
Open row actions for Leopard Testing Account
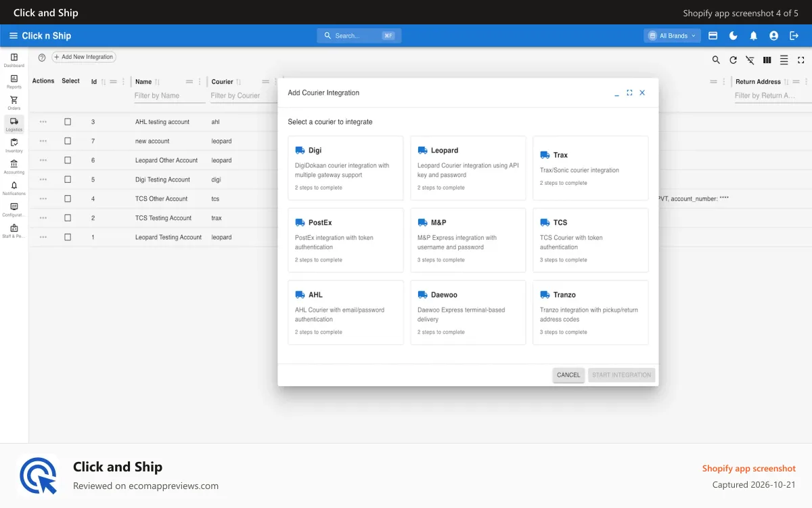(43, 237)
